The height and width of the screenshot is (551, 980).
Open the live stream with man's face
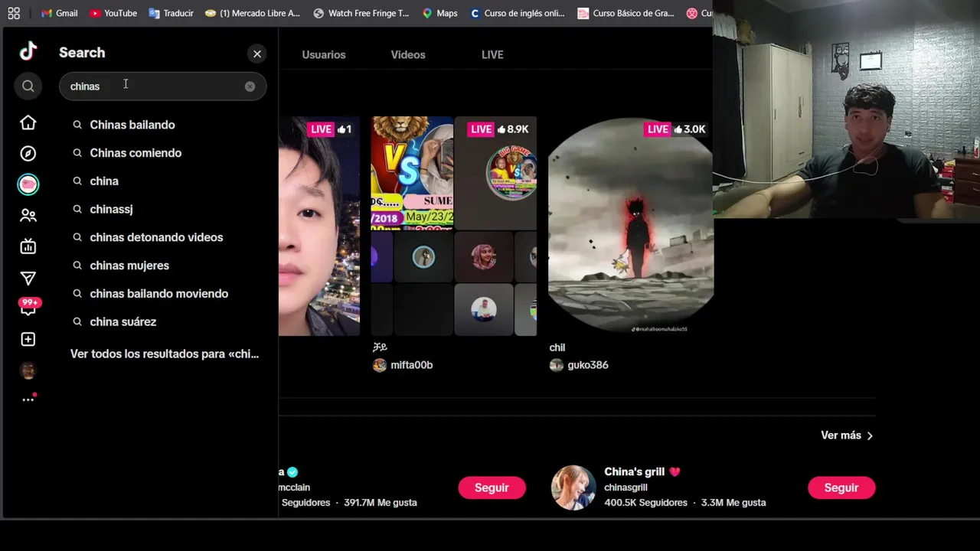coord(319,227)
